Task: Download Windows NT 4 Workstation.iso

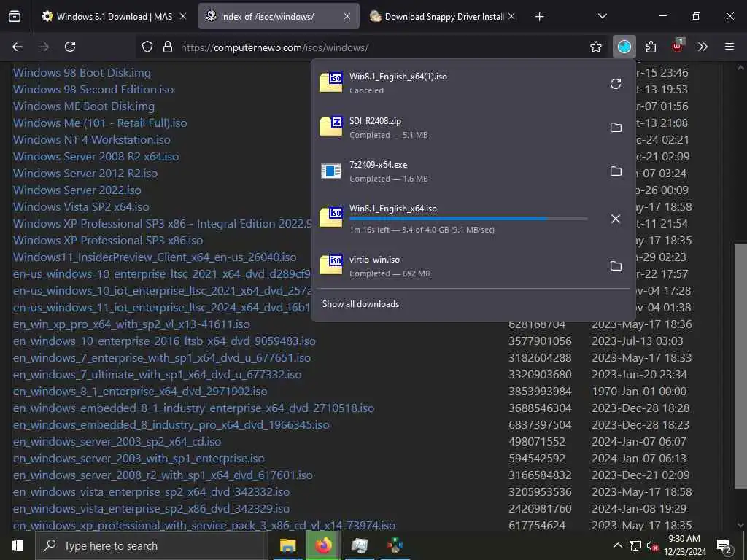Action: (91, 139)
